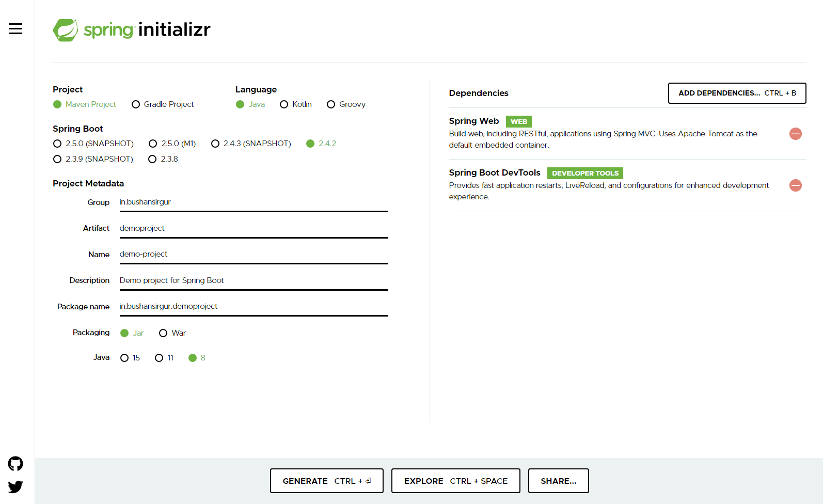823x504 pixels.
Task: Click the Spring Initializr logo
Action: pyautogui.click(x=132, y=30)
